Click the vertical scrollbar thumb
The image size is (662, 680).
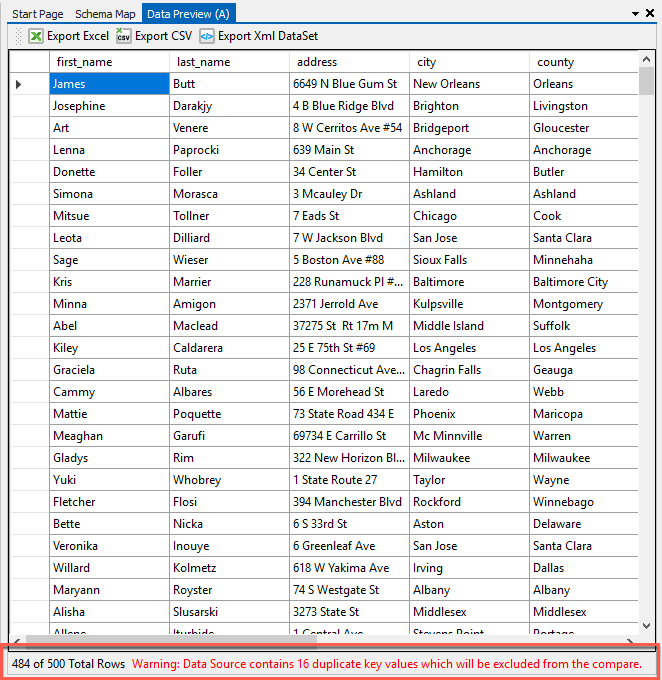646,81
